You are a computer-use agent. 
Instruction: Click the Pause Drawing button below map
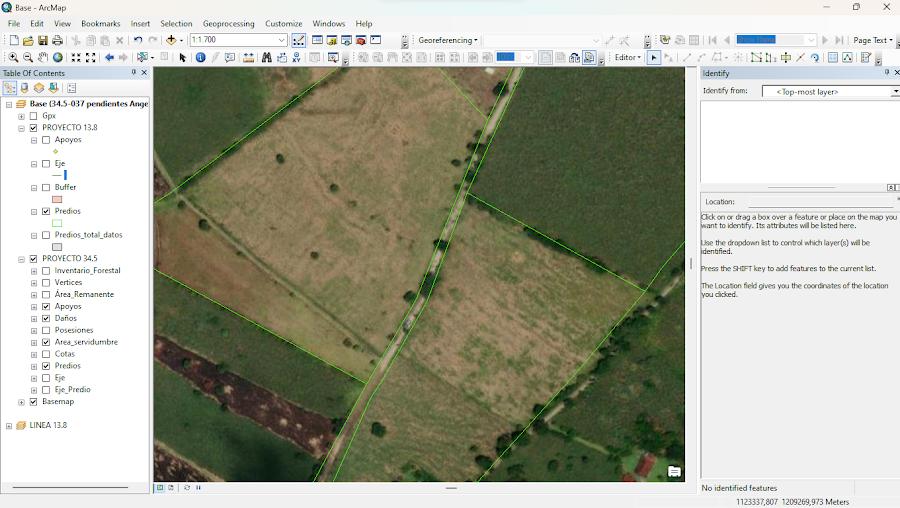(199, 487)
